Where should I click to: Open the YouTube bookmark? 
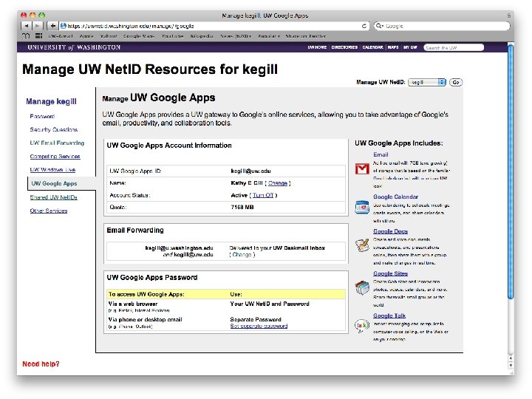[x=172, y=36]
